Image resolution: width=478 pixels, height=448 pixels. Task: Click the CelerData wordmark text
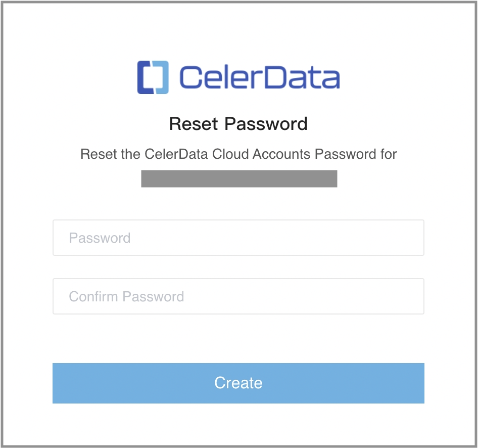point(259,78)
